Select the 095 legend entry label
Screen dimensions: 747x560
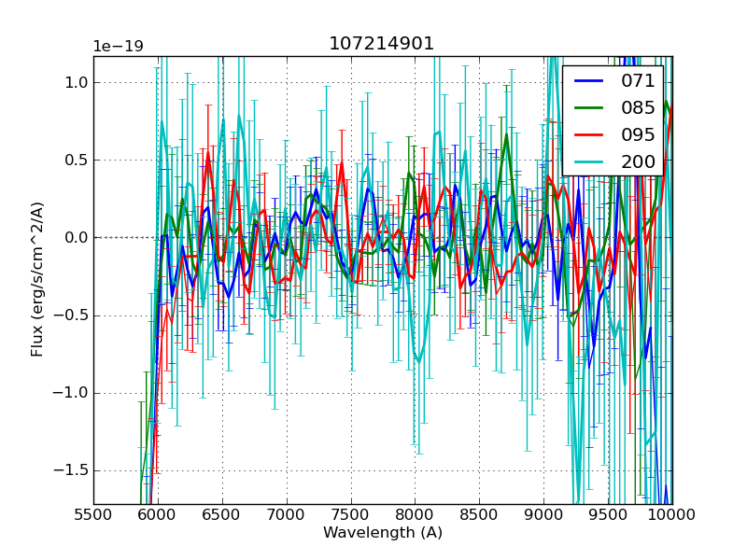[x=638, y=134]
